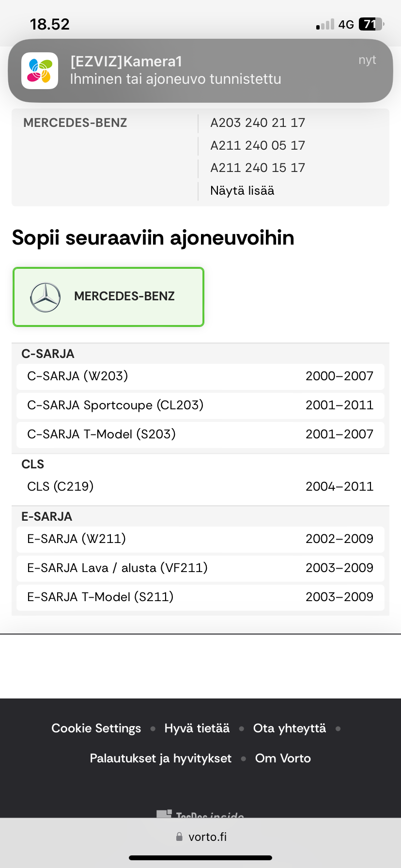Image resolution: width=401 pixels, height=868 pixels.
Task: Select the MERCEDES-BENZ brand tab
Action: (x=108, y=297)
